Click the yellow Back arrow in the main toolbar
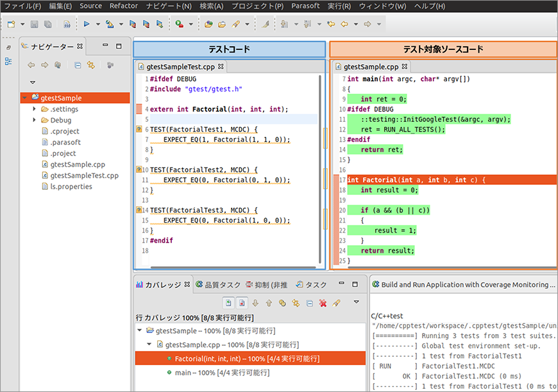558x392 pixels. tap(344, 24)
